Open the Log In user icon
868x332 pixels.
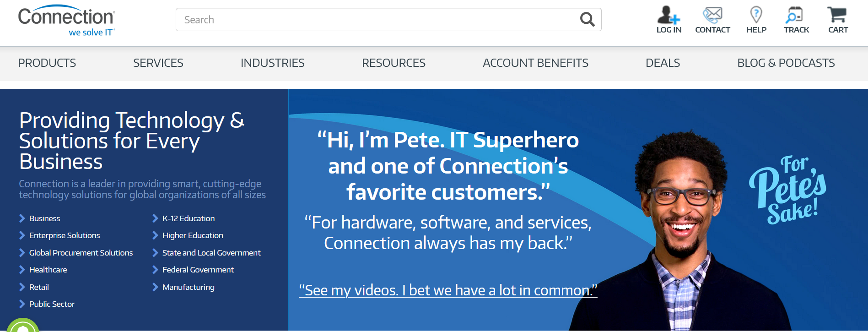pos(669,16)
